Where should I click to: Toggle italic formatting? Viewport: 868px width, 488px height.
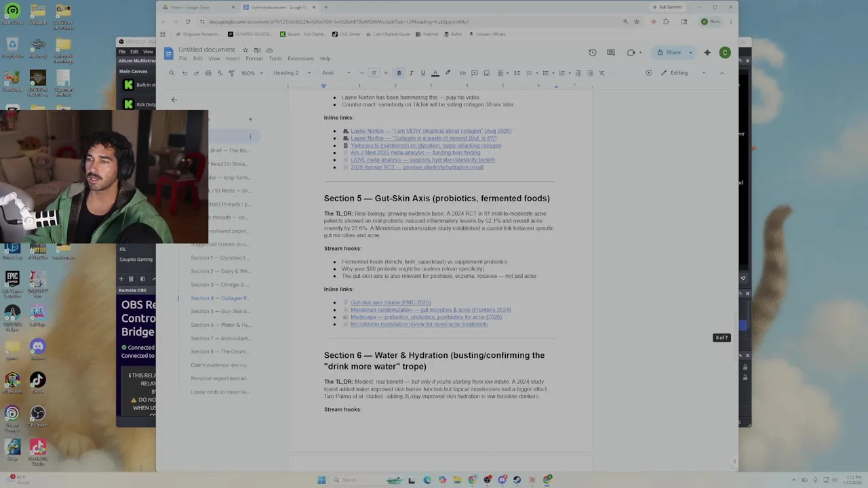[x=411, y=73]
